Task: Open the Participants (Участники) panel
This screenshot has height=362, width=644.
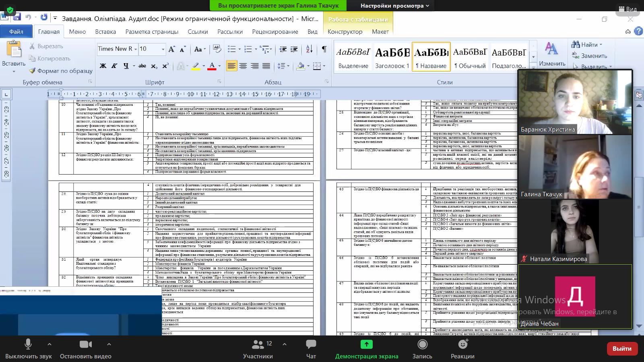Action: click(x=258, y=349)
